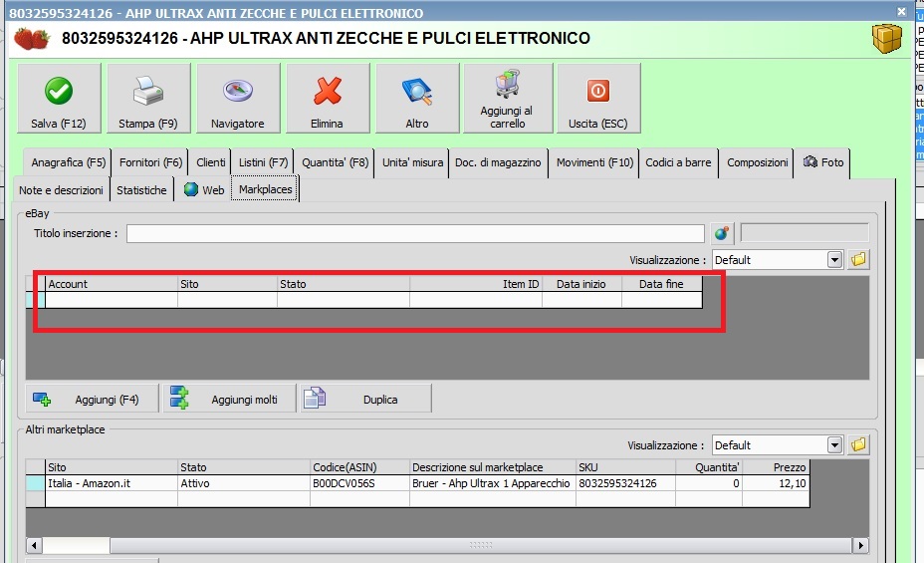Image resolution: width=924 pixels, height=563 pixels.
Task: Click the 12,10 price cell
Action: coord(776,483)
